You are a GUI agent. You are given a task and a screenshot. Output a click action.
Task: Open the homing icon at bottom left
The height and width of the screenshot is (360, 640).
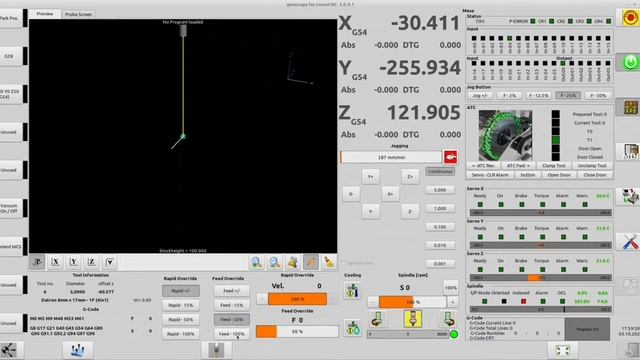point(9,350)
